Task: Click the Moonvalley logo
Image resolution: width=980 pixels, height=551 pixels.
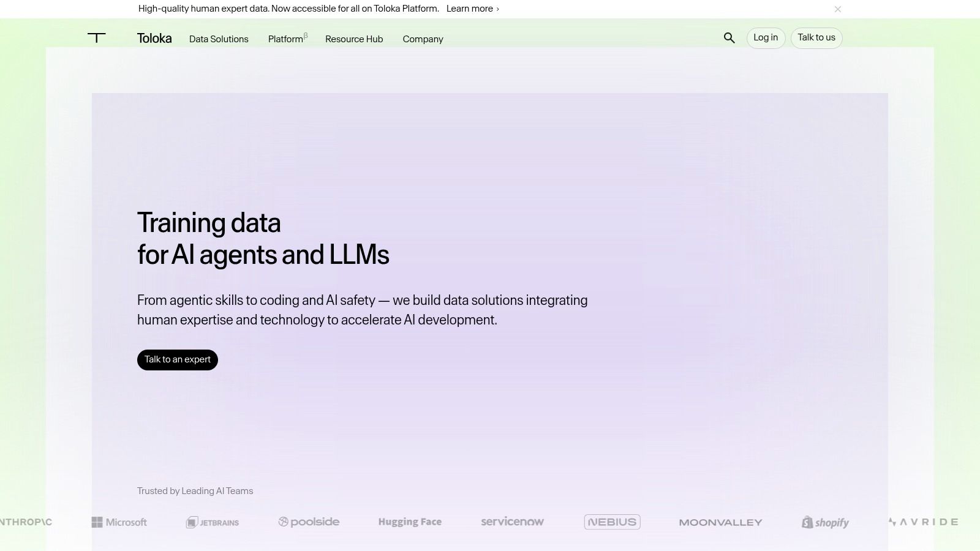Action: click(720, 522)
